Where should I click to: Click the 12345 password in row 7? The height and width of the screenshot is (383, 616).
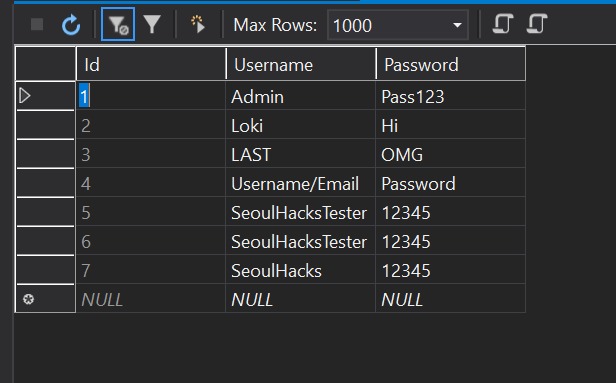pyautogui.click(x=451, y=270)
